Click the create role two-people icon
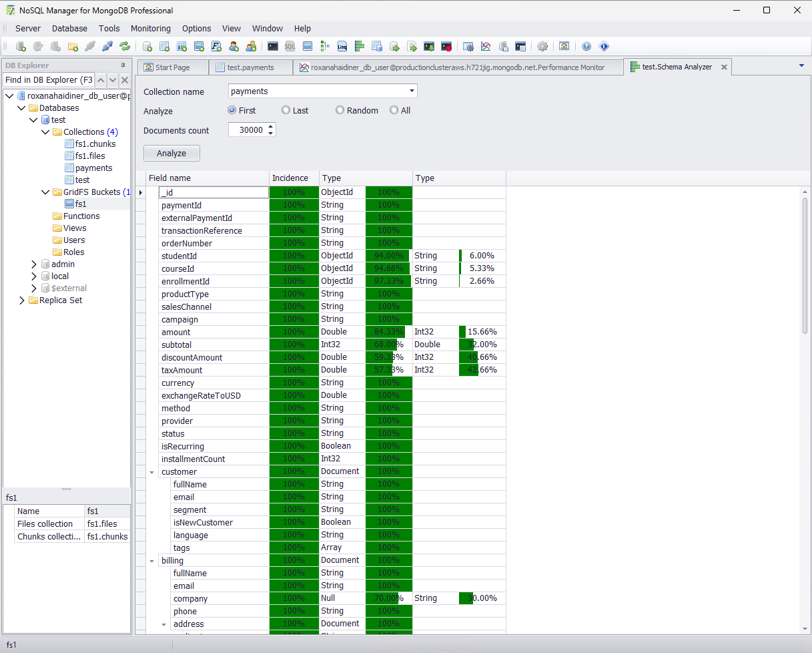This screenshot has width=812, height=653. [252, 46]
